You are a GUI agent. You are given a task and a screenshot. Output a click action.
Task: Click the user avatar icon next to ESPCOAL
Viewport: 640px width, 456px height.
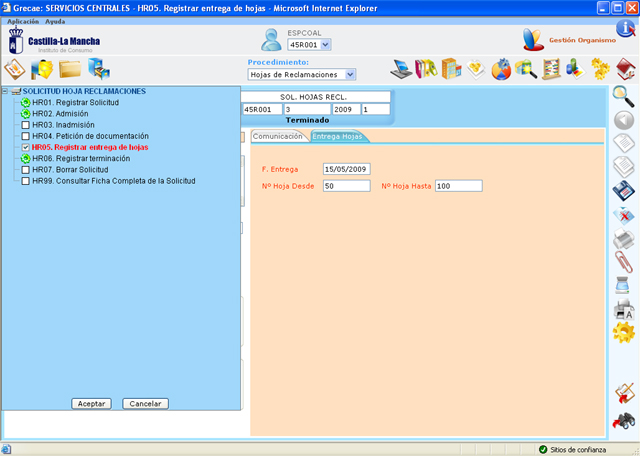pos(271,40)
